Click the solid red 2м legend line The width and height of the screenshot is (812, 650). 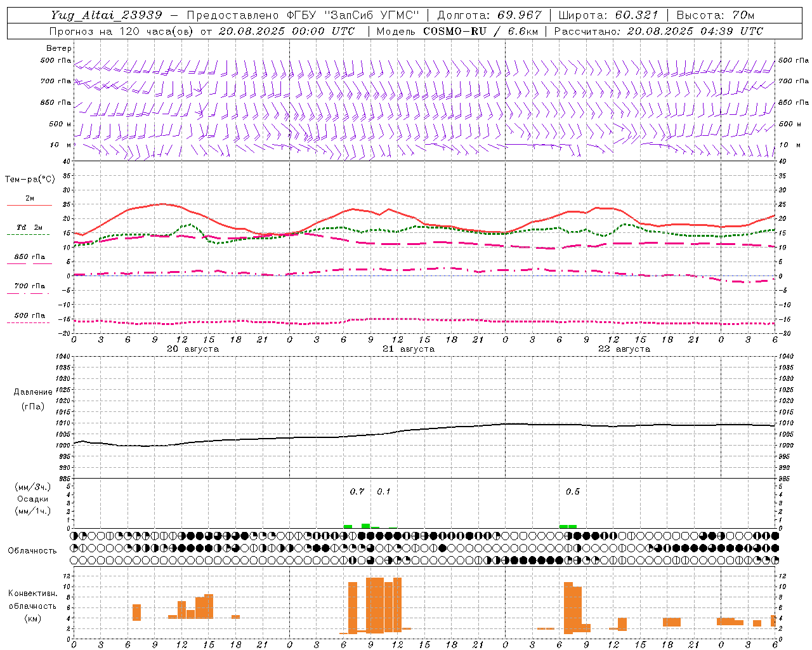(29, 205)
